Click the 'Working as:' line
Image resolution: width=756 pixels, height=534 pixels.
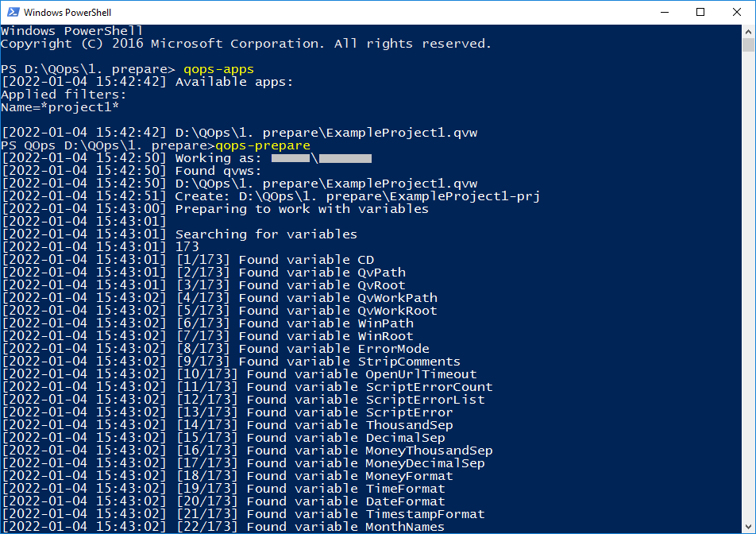(x=187, y=158)
